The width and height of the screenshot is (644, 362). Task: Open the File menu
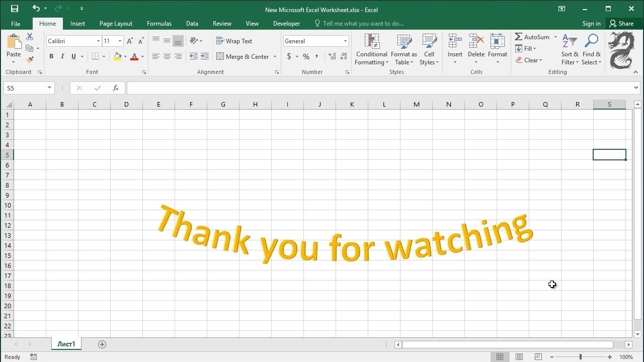pyautogui.click(x=16, y=24)
